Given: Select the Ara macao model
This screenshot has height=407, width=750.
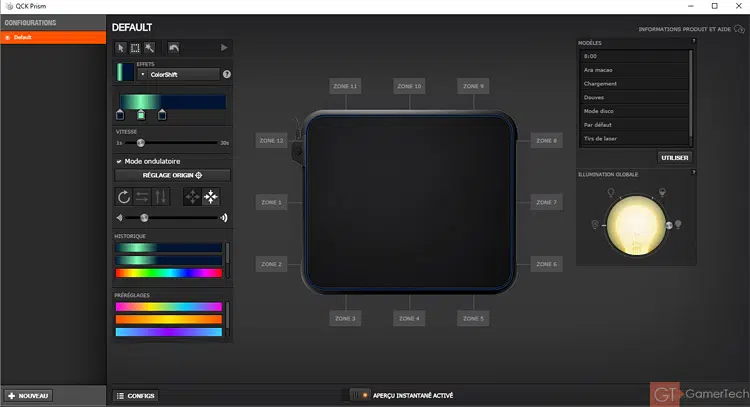Looking at the screenshot, I should point(634,70).
